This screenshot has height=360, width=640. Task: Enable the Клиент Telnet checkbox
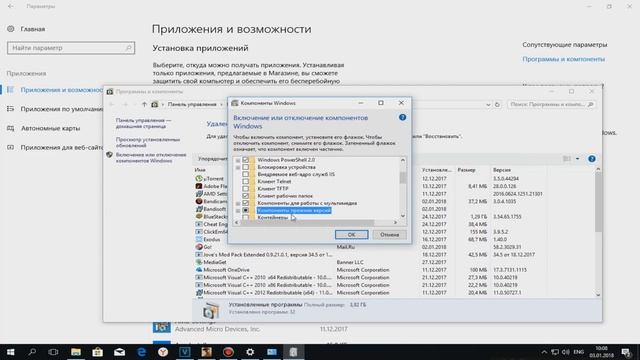pyautogui.click(x=245, y=182)
